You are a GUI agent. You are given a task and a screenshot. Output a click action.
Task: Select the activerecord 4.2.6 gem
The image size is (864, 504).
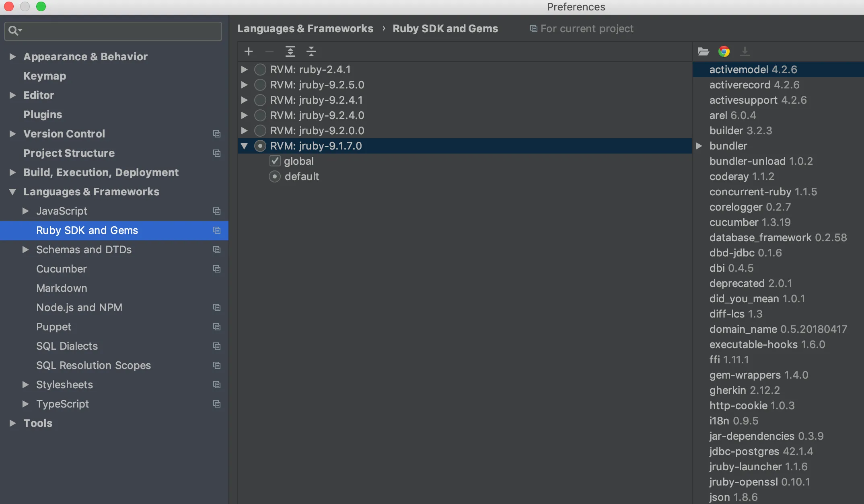(754, 85)
